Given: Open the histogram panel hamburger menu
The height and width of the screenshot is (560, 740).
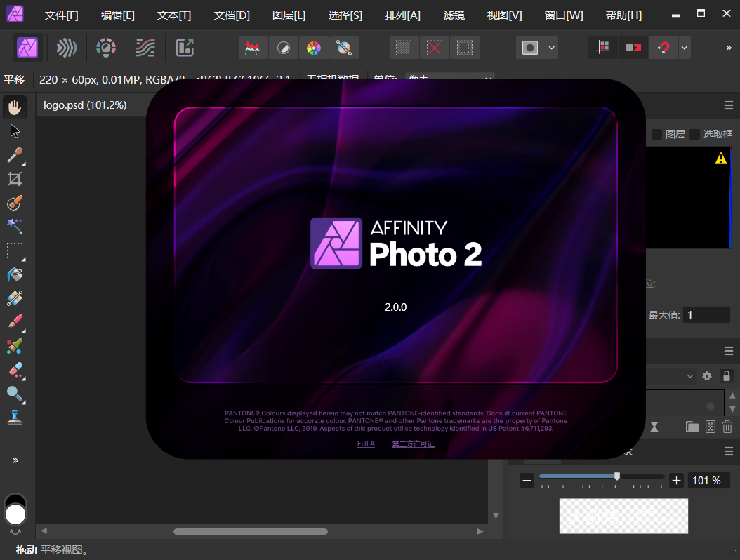Looking at the screenshot, I should [x=729, y=106].
